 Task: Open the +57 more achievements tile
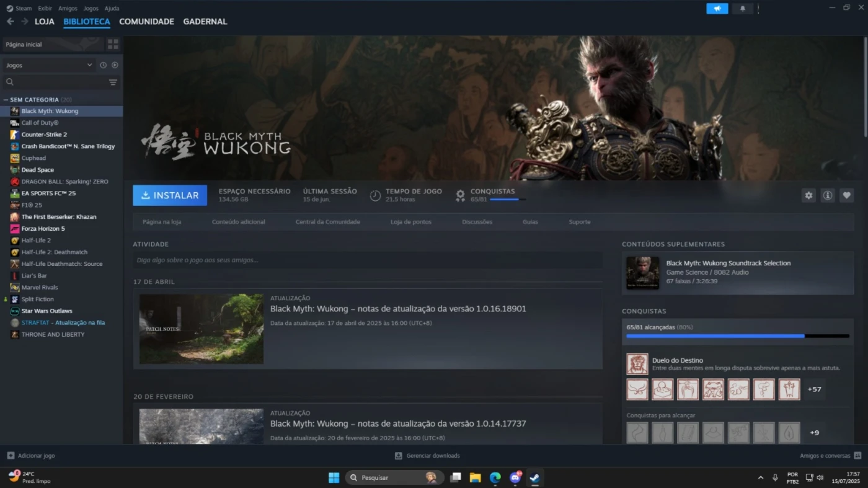coord(814,389)
